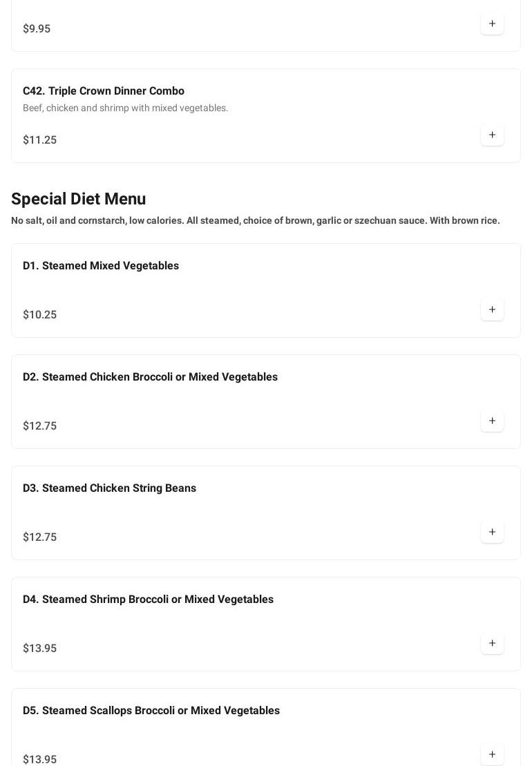Add C42 Triple Crown Dinner Combo to order
This screenshot has width=532, height=766.
pyautogui.click(x=492, y=135)
